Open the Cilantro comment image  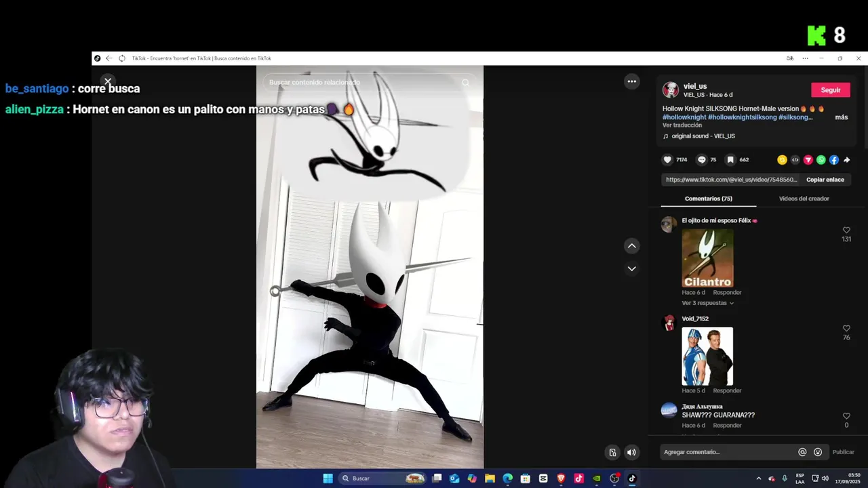coord(707,258)
